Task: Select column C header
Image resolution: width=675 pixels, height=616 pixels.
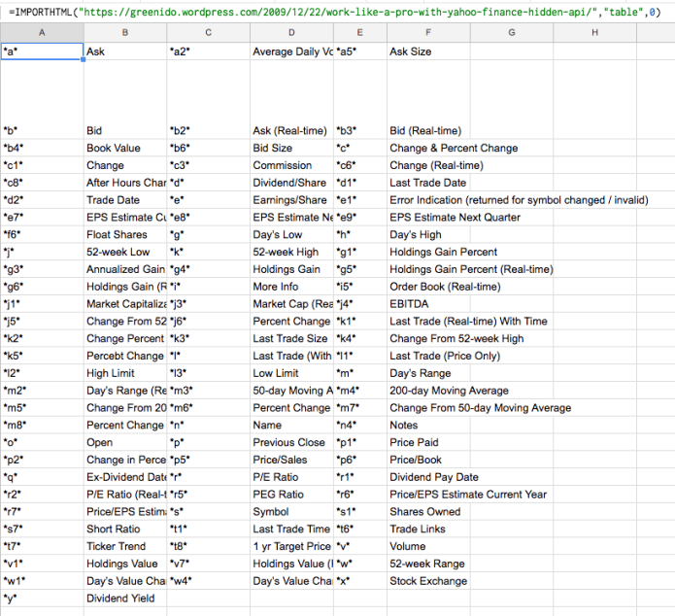Action: (209, 32)
